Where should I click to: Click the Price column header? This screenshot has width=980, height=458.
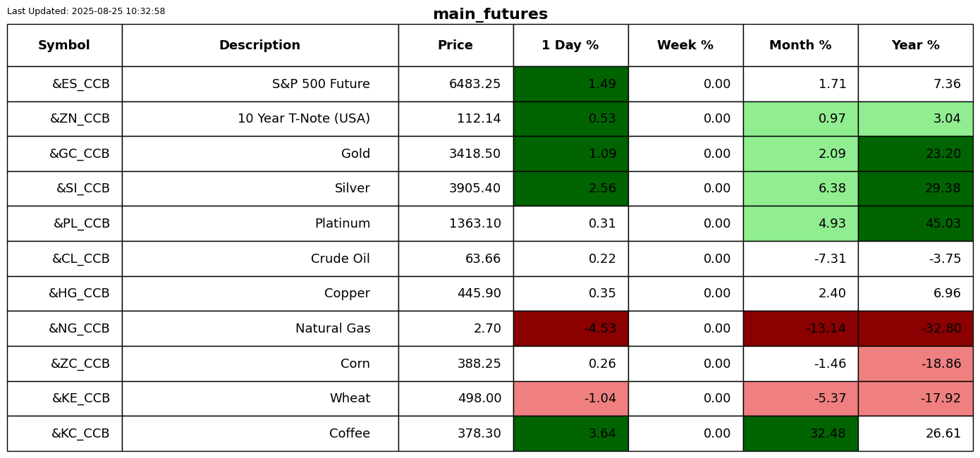455,46
